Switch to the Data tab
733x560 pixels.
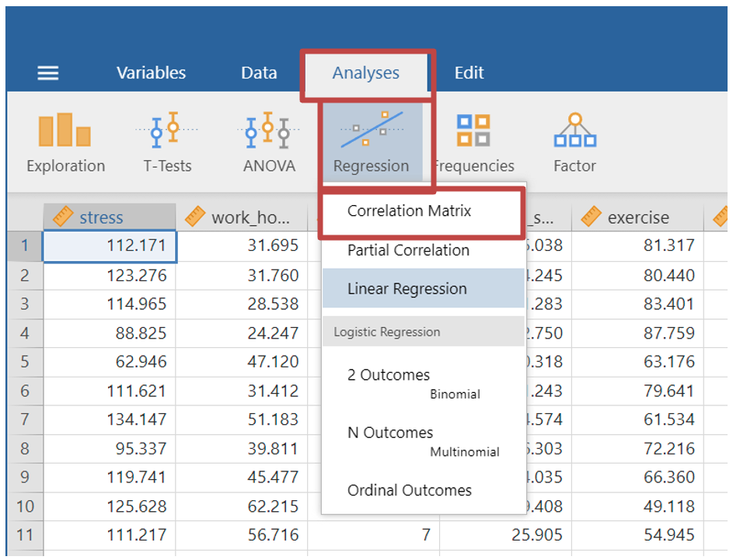click(x=259, y=73)
